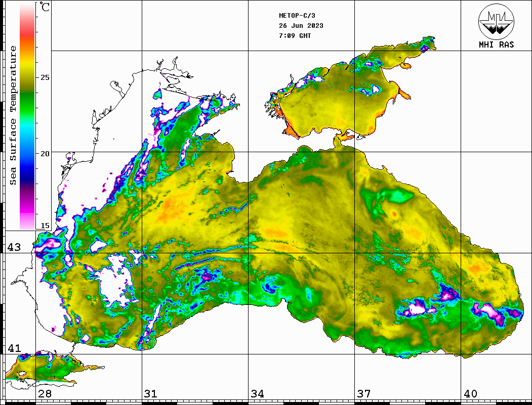Click the '25' value on color scale

(x=45, y=77)
